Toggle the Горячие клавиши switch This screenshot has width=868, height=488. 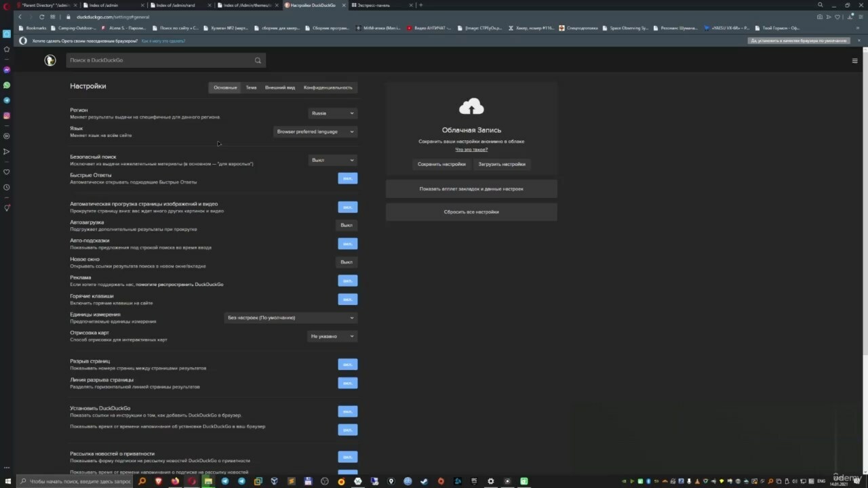pyautogui.click(x=347, y=299)
